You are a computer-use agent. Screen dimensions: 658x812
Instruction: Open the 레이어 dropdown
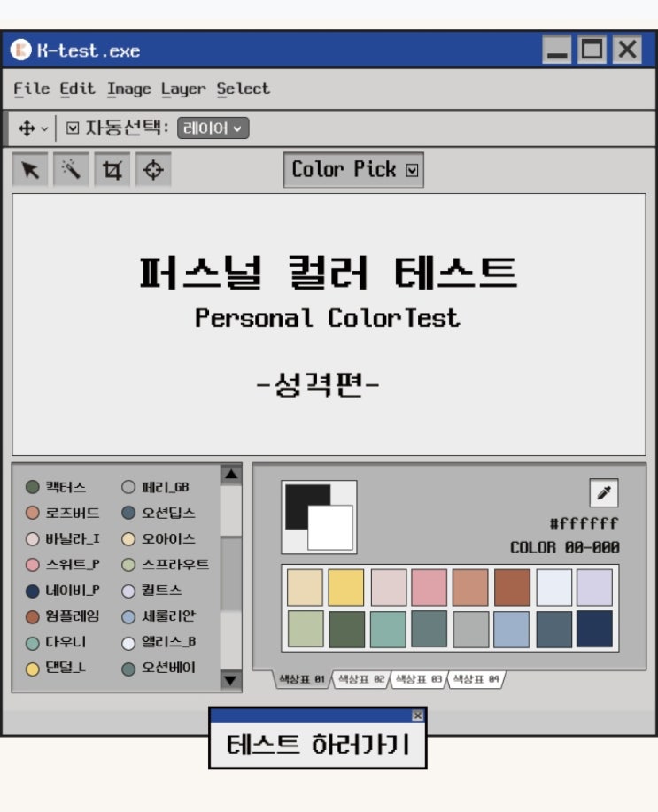tap(213, 128)
